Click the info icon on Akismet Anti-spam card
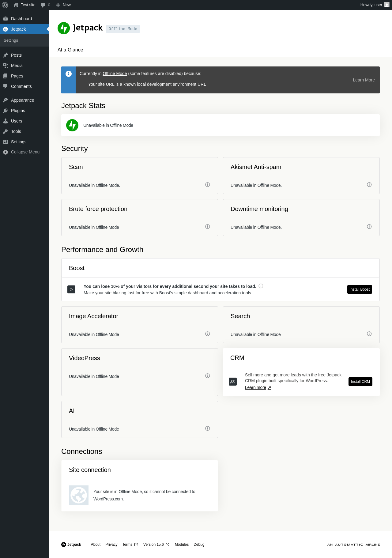Image resolution: width=392 pixels, height=558 pixels. tap(369, 185)
